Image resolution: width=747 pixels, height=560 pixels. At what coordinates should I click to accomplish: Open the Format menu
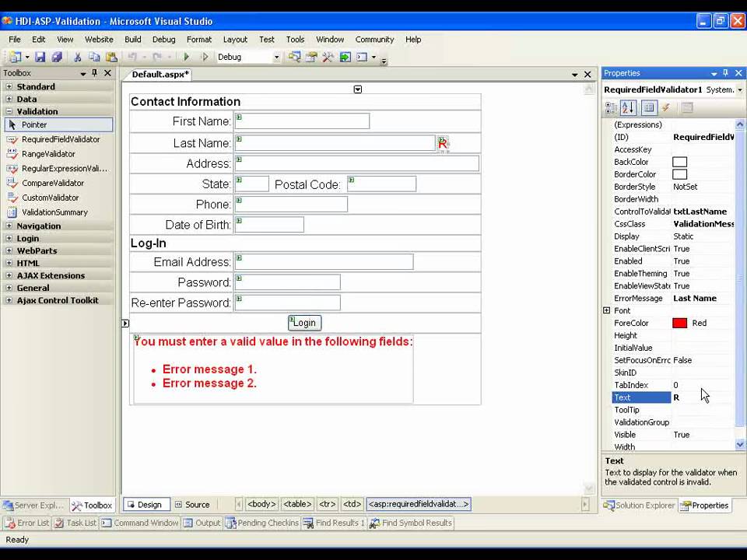pos(199,40)
